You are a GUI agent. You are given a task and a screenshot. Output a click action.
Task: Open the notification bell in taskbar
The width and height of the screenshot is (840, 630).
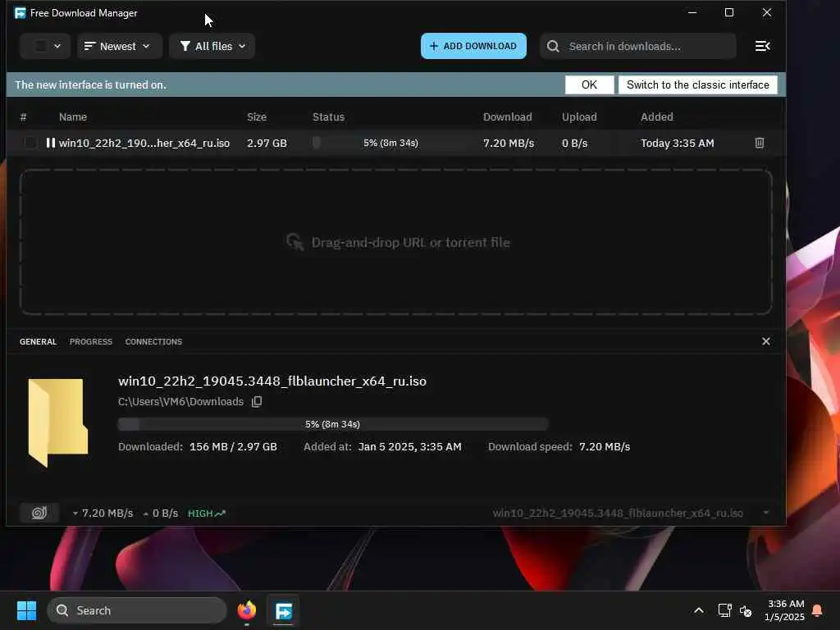[x=817, y=610]
